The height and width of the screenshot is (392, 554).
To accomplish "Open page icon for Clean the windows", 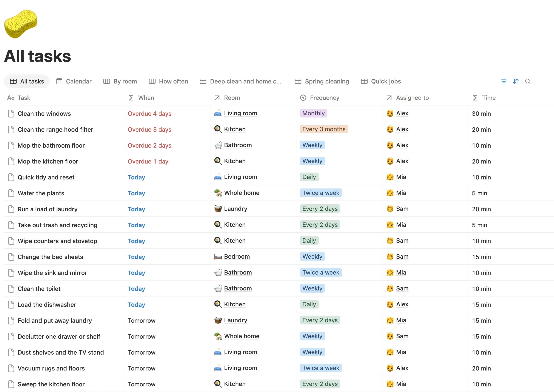I will 11,113.
